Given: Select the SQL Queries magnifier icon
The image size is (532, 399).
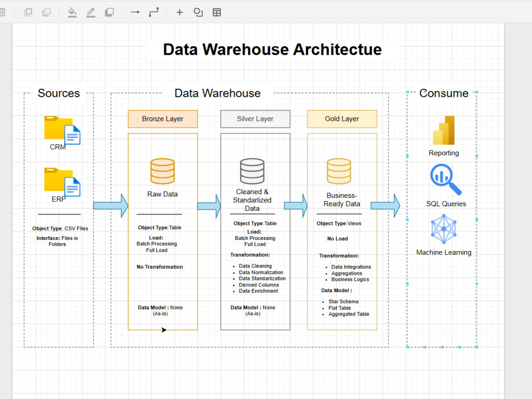Looking at the screenshot, I should coord(446,180).
